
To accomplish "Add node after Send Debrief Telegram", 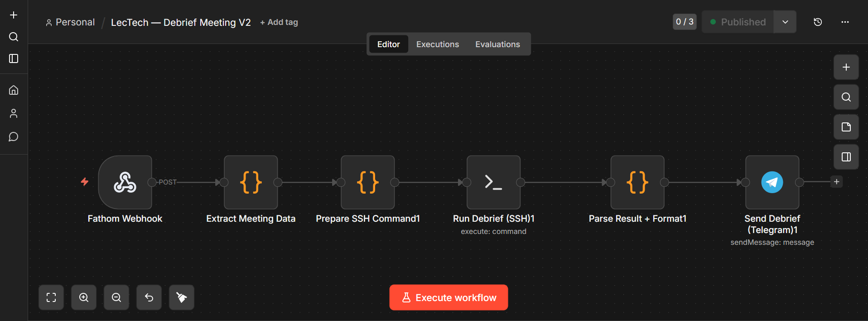I will click(836, 182).
